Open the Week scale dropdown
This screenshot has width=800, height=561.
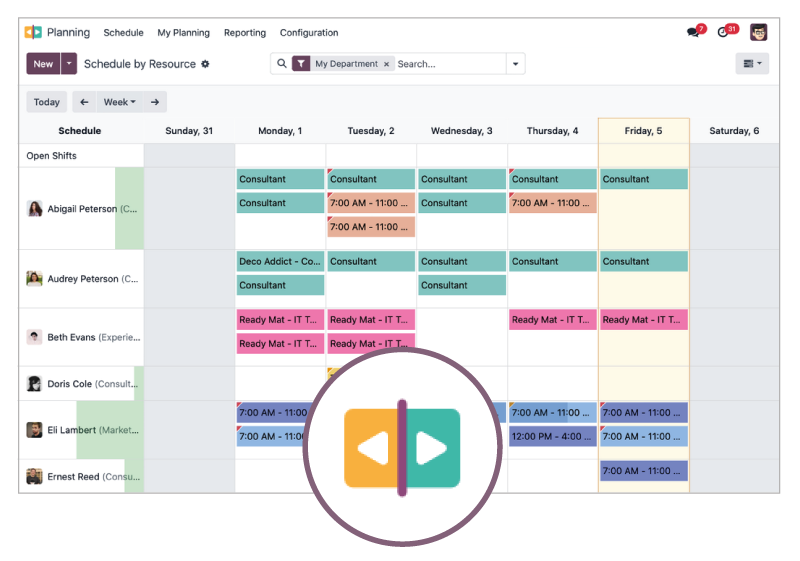tap(119, 102)
